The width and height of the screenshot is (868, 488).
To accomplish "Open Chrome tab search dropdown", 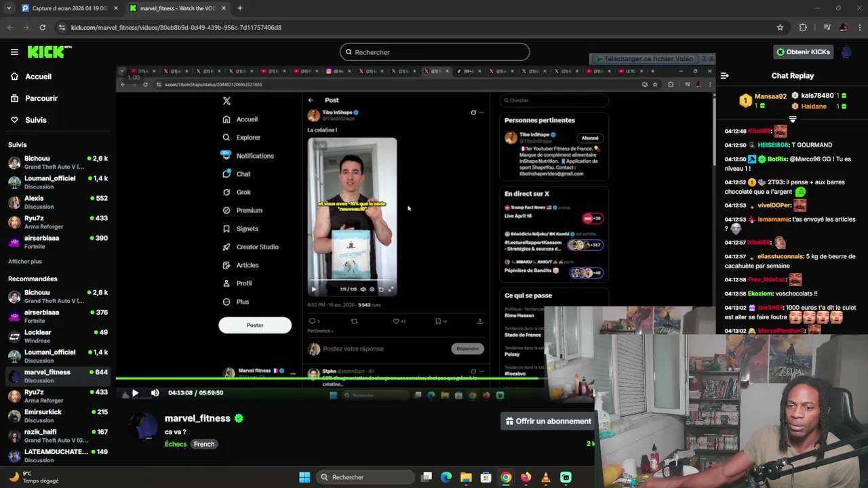I will pos(8,8).
